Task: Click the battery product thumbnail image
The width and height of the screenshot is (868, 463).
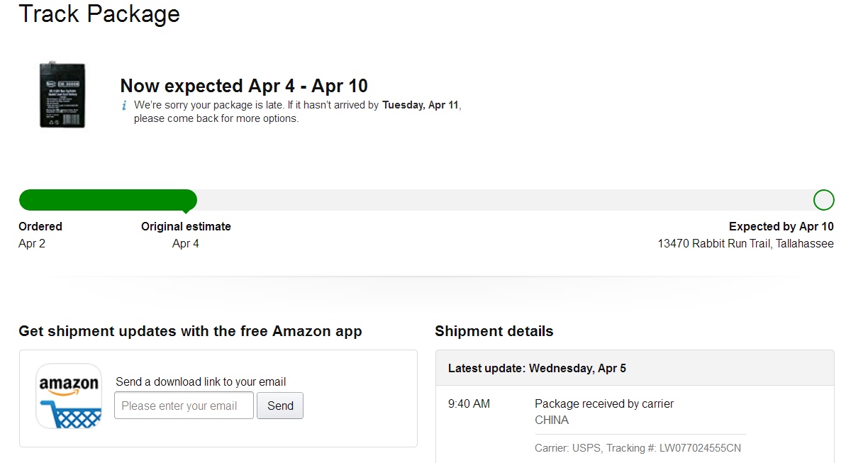Action: (62, 95)
